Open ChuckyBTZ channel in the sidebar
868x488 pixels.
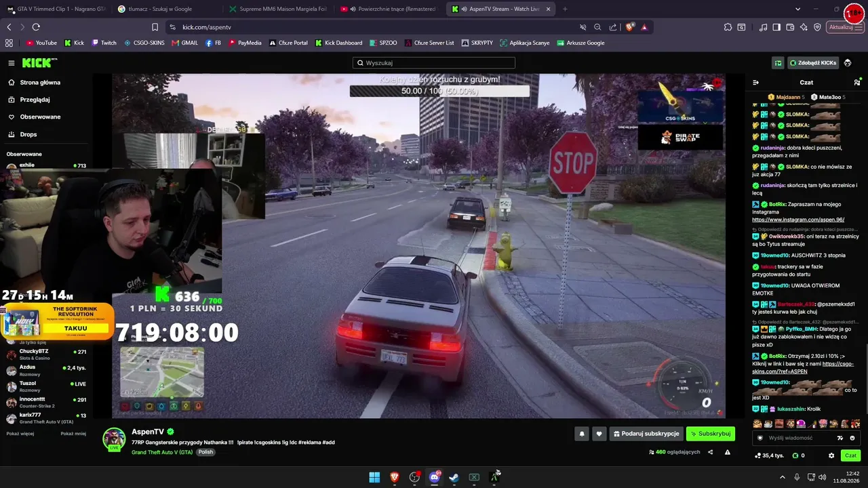tap(46, 354)
